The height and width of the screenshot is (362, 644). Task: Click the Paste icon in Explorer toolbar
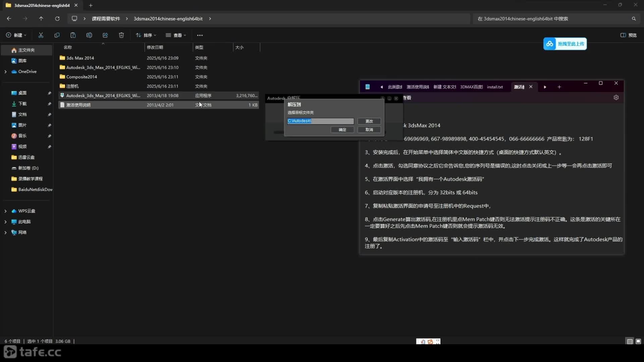point(73,35)
